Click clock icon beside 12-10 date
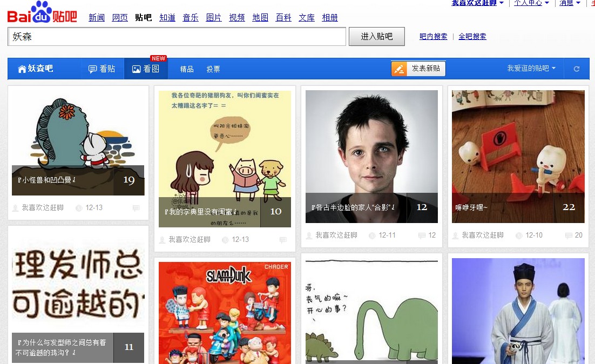 (x=519, y=235)
